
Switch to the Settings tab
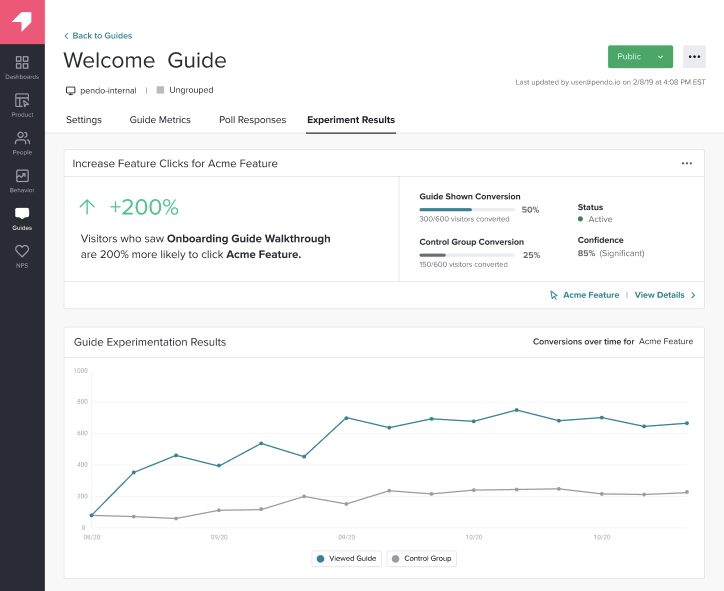84,120
